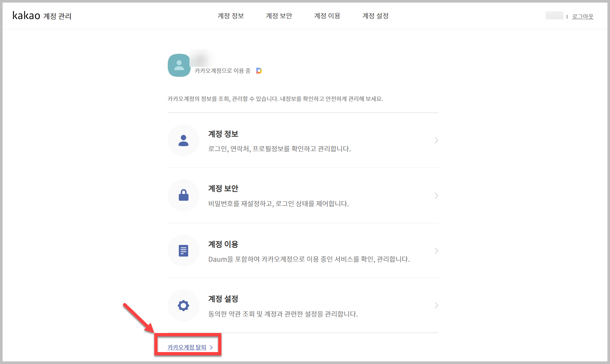Screen dimensions: 610x364
Task: Go to 계정 설정 in the top navigation
Action: (375, 16)
